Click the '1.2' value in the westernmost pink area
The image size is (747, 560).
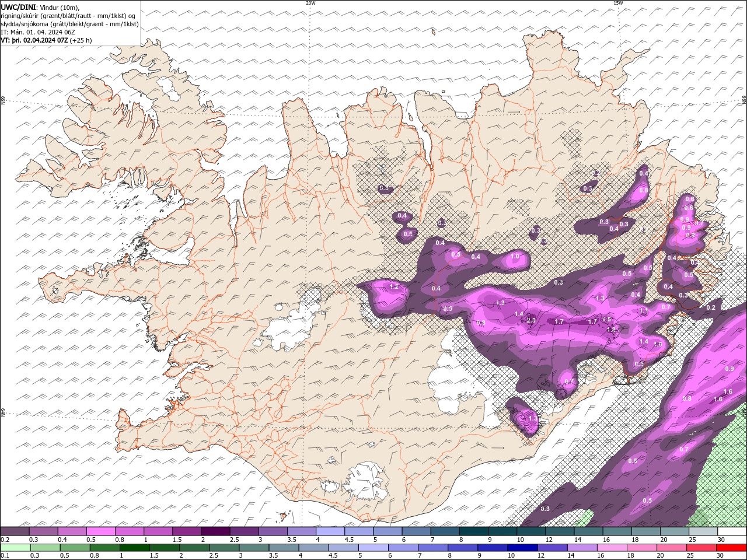[394, 286]
